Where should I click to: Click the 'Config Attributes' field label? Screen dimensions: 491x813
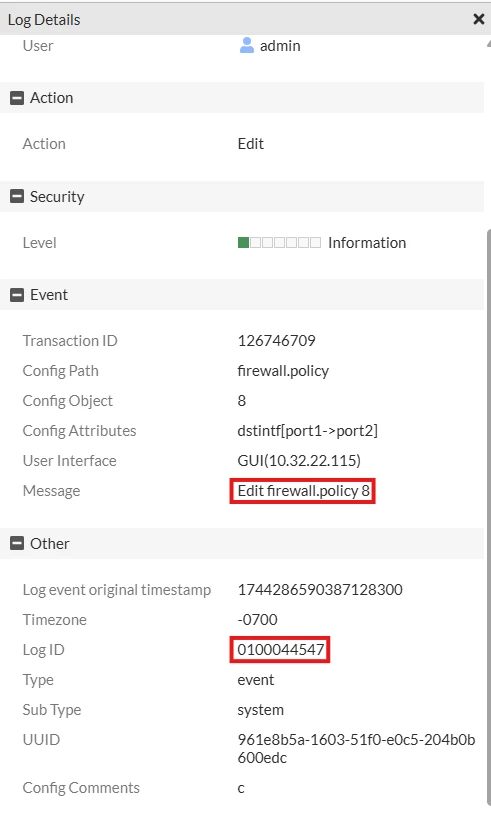79,431
